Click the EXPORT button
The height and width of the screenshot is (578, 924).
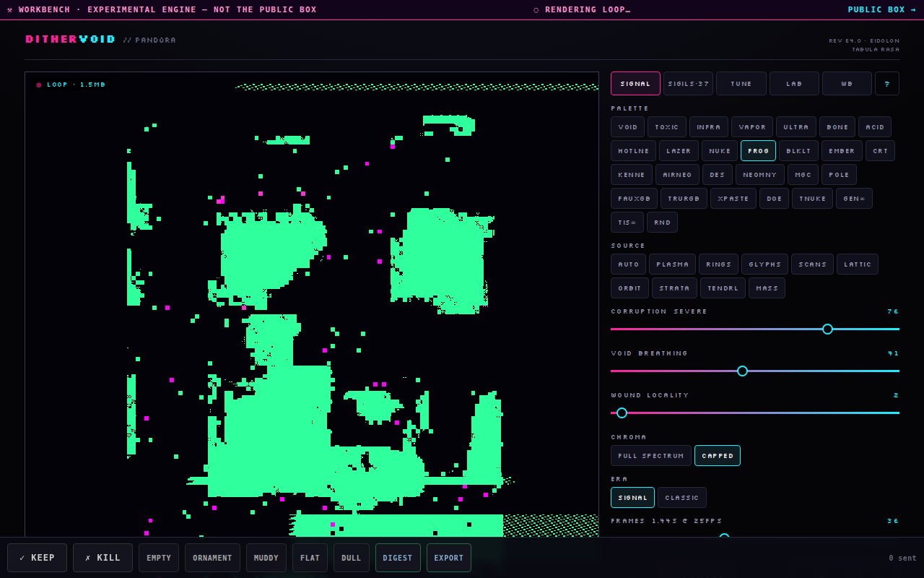point(449,558)
